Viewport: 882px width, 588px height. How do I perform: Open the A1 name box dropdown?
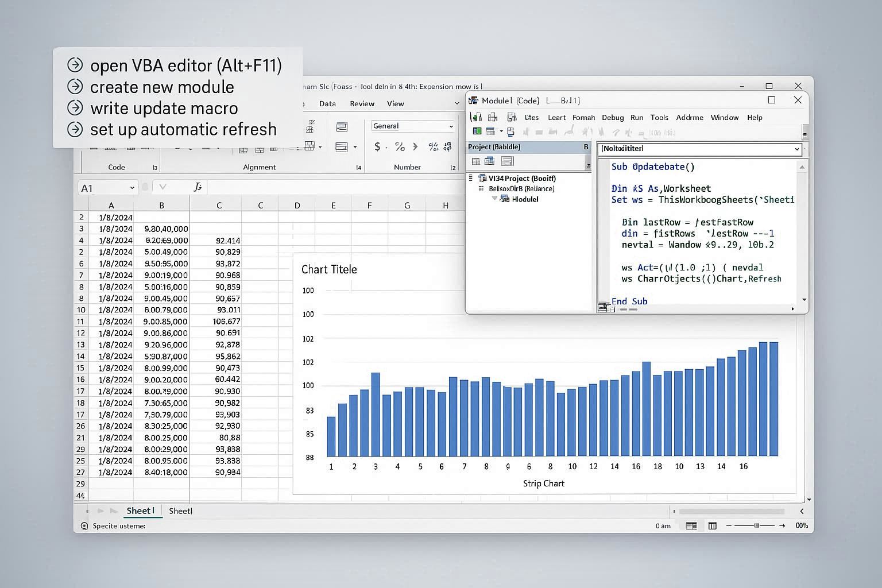tap(132, 188)
